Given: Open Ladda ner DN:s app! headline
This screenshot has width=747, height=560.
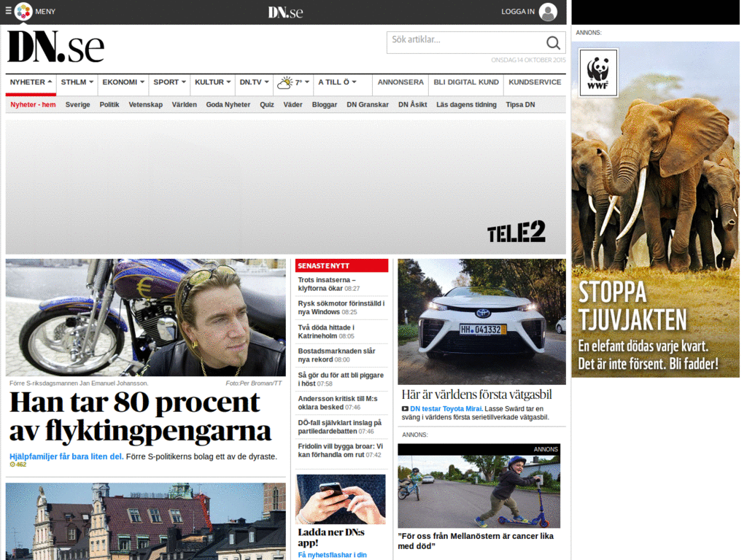Looking at the screenshot, I should pos(331,537).
